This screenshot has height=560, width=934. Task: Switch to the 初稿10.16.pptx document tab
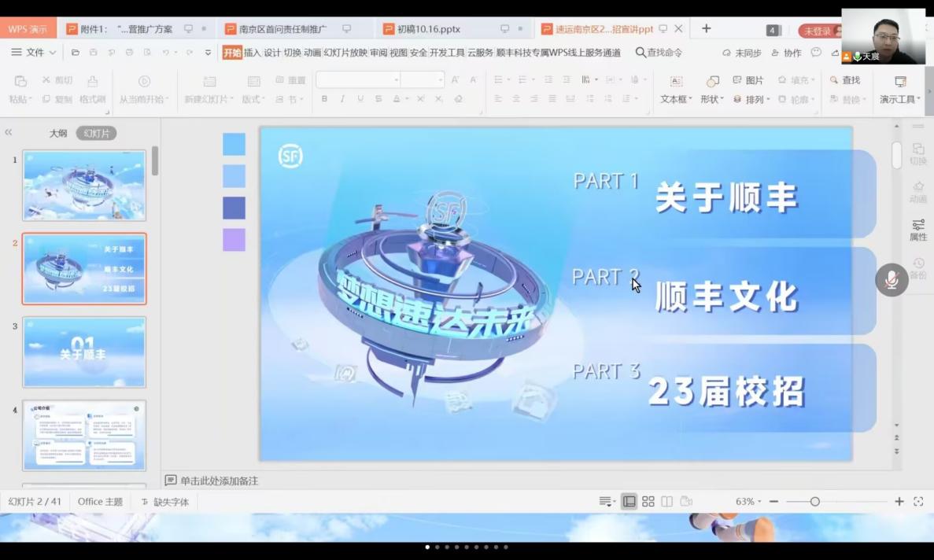(429, 29)
